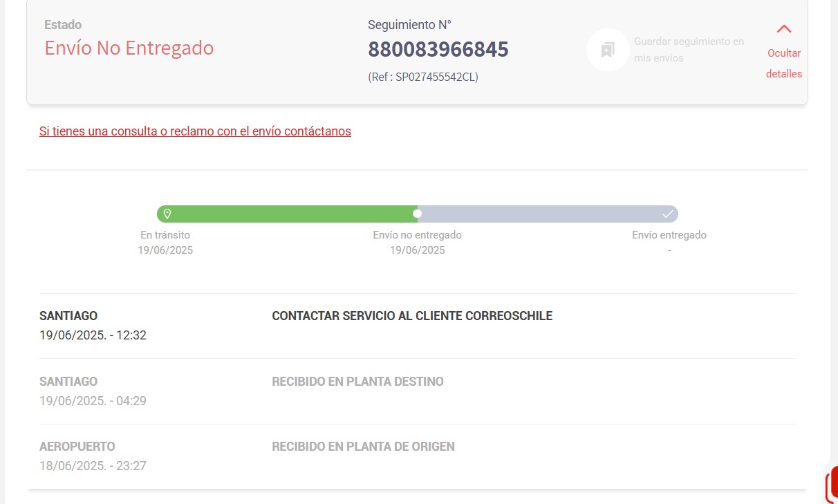
Task: Click the bookmark icon to save this tracking
Action: point(607,49)
